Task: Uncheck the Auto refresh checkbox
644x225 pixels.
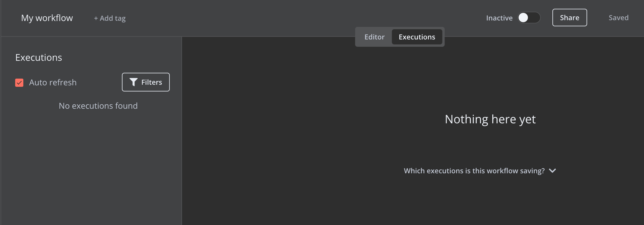Action: click(19, 83)
